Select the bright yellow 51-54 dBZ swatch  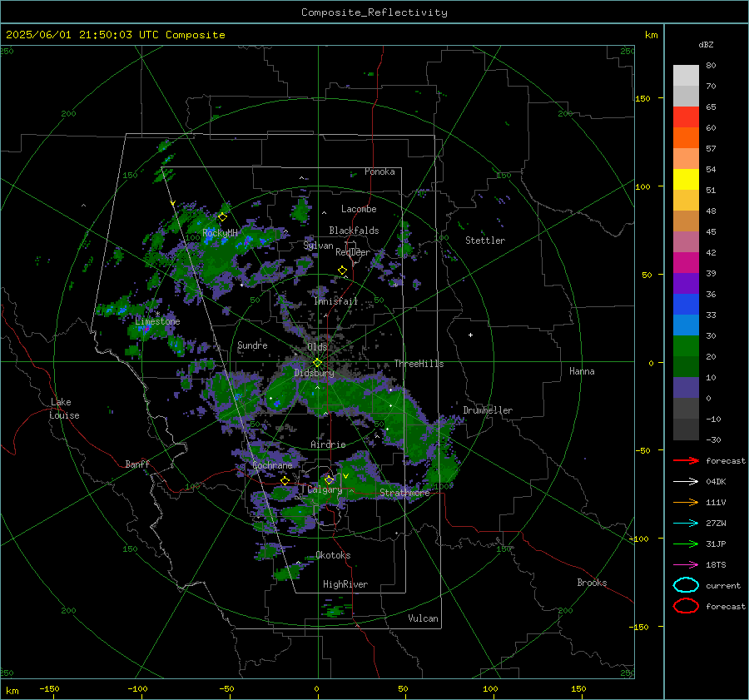(686, 180)
